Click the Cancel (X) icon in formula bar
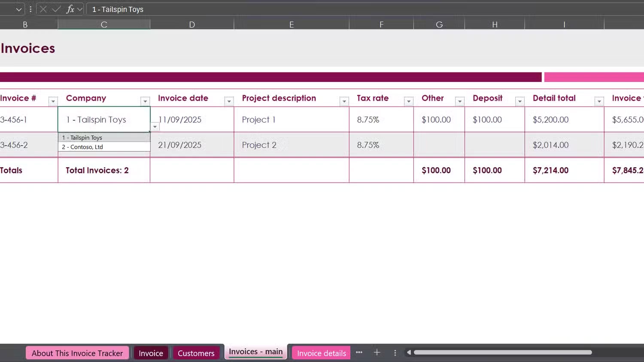 coord(43,9)
